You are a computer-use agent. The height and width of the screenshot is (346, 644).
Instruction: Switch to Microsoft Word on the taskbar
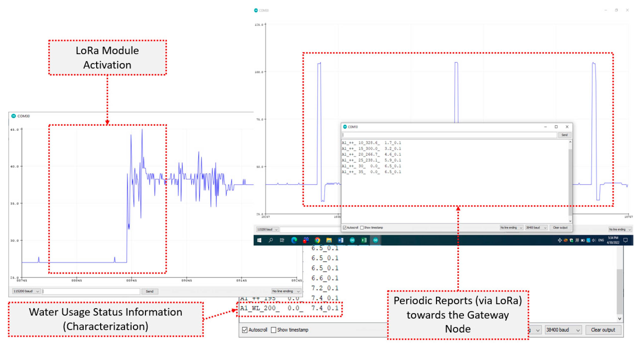341,240
